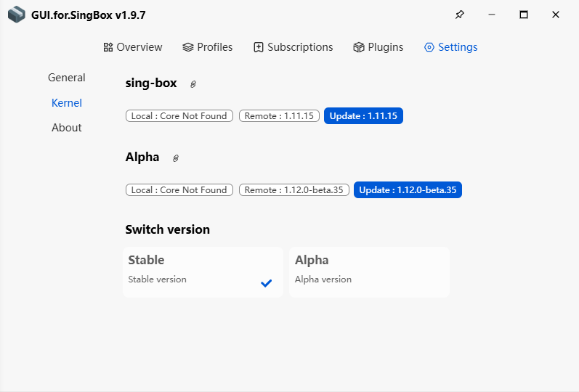Select the Stable version card

(x=203, y=272)
